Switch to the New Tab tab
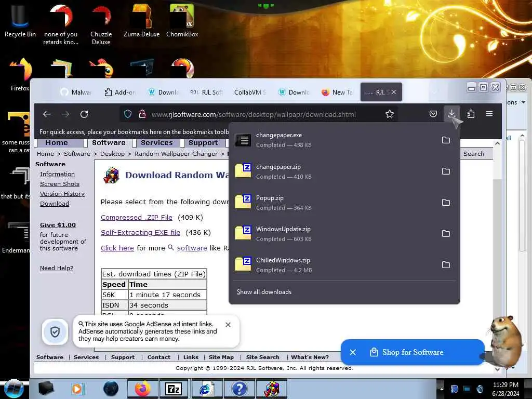Image resolution: width=532 pixels, height=399 pixels. 337,92
